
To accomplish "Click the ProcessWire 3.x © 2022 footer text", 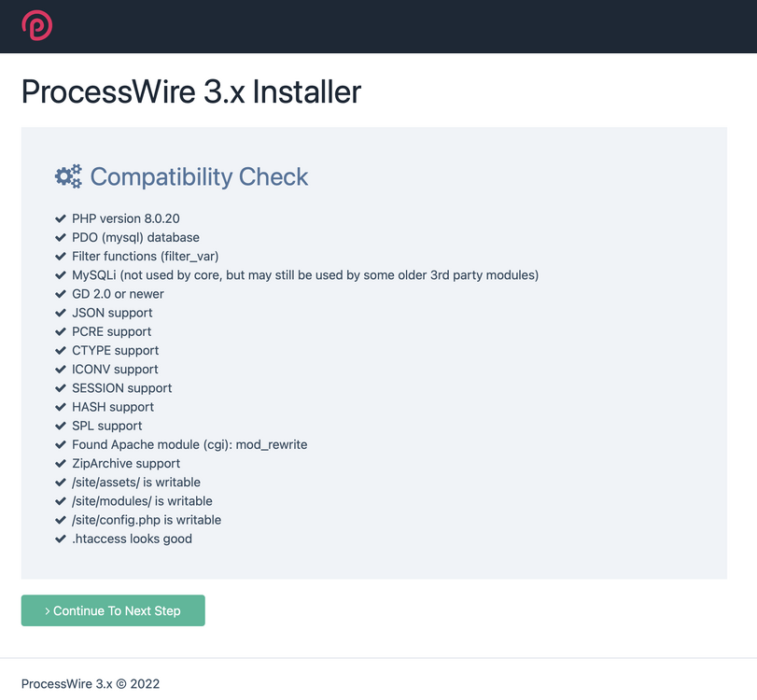I will tap(91, 683).
